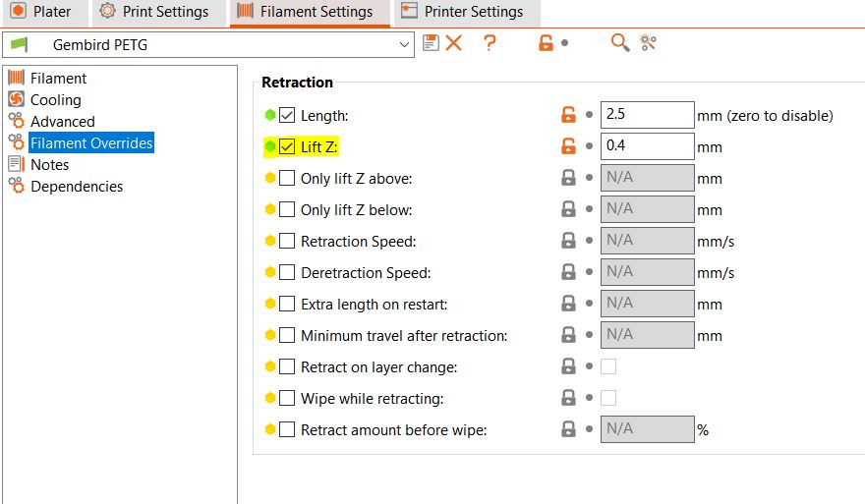Click the search settings magnifier icon

(x=619, y=43)
